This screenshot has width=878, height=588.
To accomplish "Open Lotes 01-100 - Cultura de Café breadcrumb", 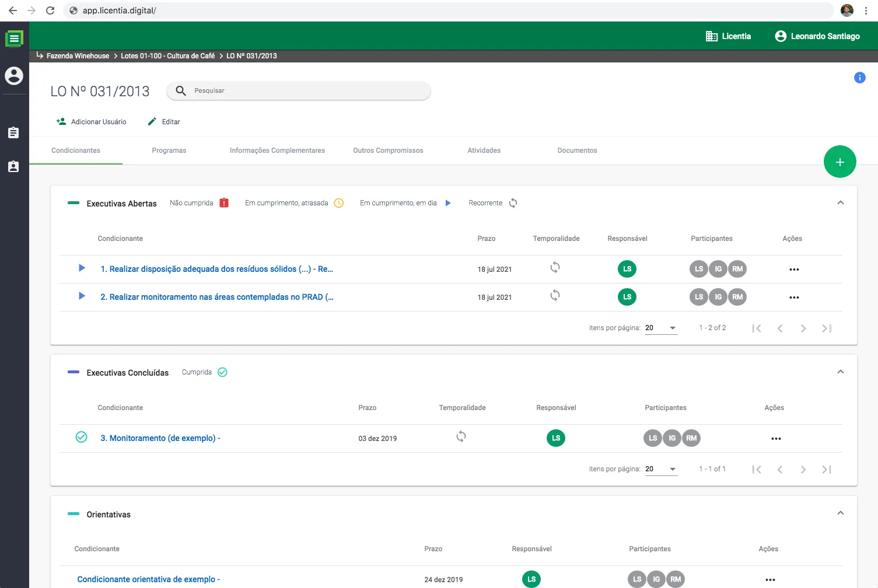I will pyautogui.click(x=167, y=56).
